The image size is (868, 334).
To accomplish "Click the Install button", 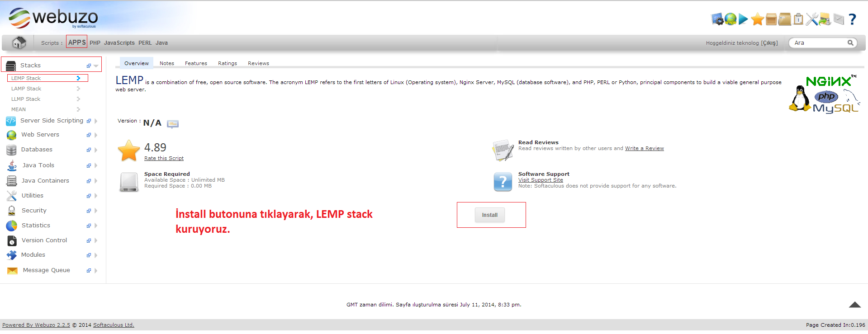I will point(490,215).
